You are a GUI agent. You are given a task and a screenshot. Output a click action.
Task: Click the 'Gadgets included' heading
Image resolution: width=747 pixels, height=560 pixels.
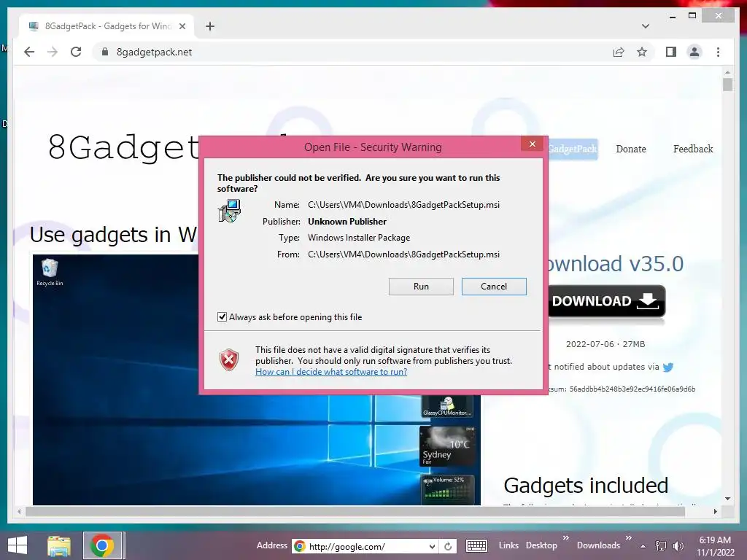click(586, 486)
